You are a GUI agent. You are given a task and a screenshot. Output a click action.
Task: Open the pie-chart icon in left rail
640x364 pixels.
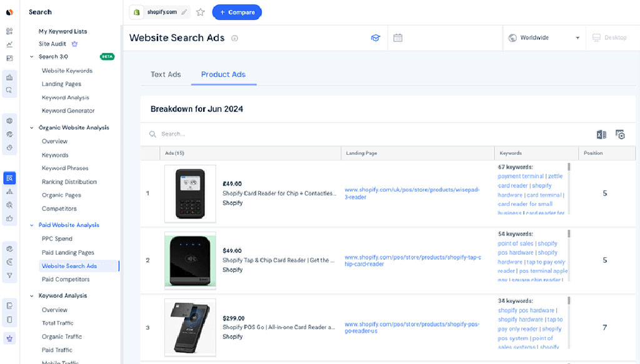tap(9, 147)
